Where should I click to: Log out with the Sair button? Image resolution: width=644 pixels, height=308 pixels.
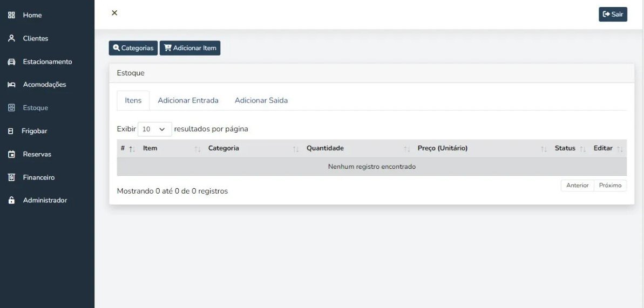click(613, 15)
